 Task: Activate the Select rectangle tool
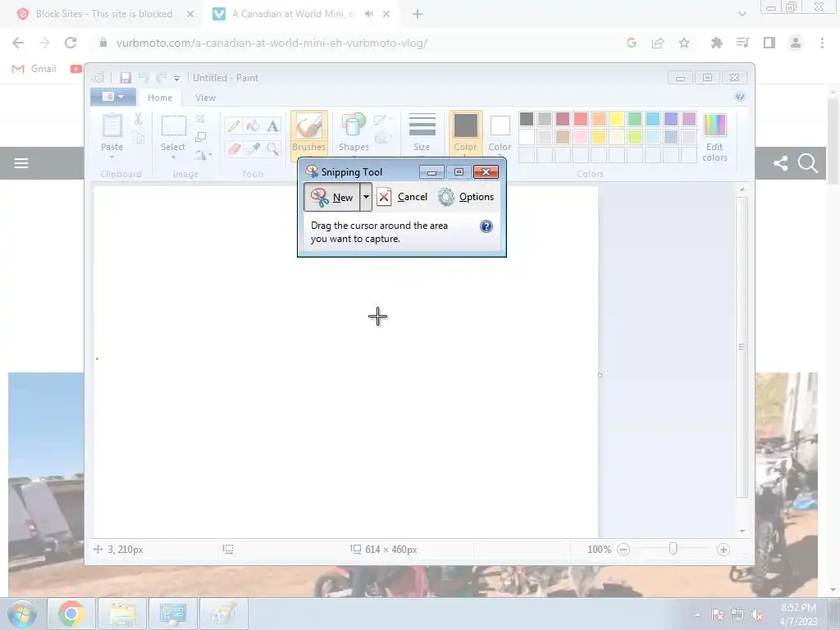click(x=174, y=126)
